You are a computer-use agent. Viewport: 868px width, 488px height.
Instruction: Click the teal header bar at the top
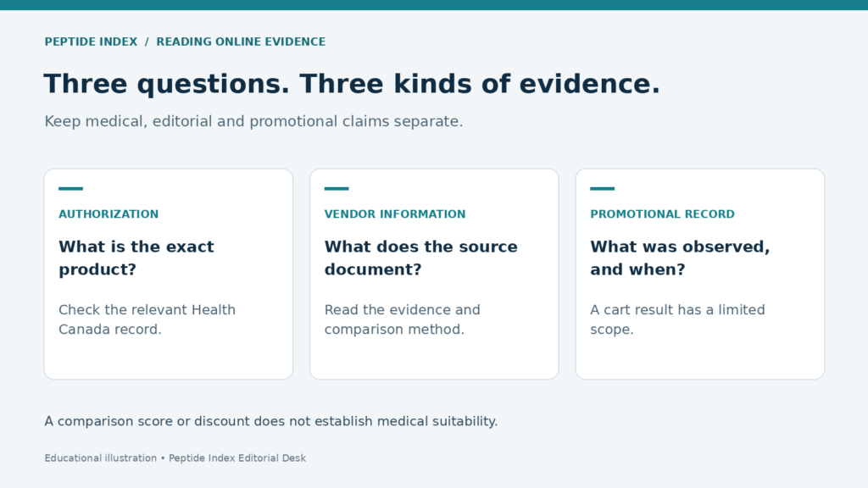point(434,5)
